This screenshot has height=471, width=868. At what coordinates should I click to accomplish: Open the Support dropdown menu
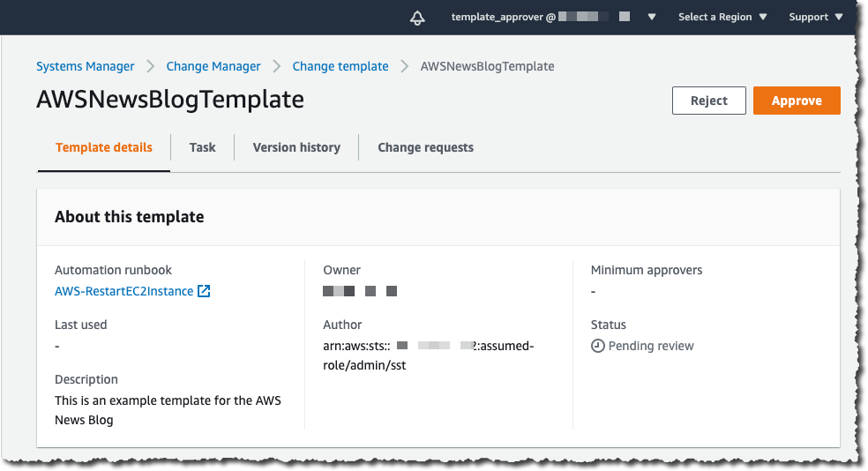pyautogui.click(x=815, y=17)
